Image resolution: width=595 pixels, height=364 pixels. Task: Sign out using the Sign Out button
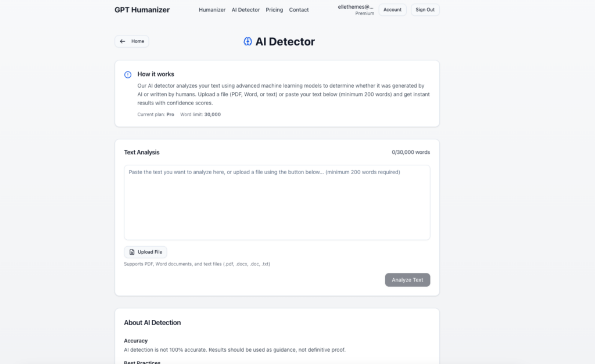tap(425, 9)
